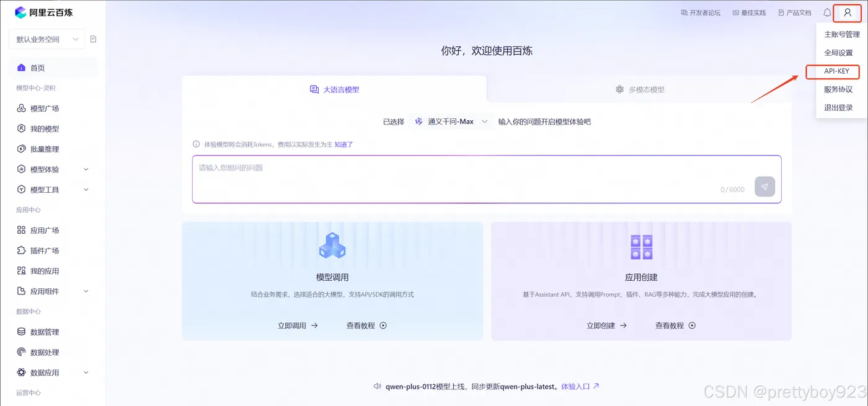Click the 应用广场 grid icon
Viewport: 868px width, 406px height.
(22, 230)
